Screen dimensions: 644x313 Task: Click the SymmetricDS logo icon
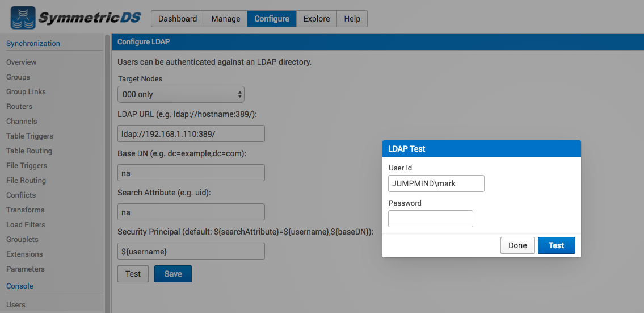23,19
